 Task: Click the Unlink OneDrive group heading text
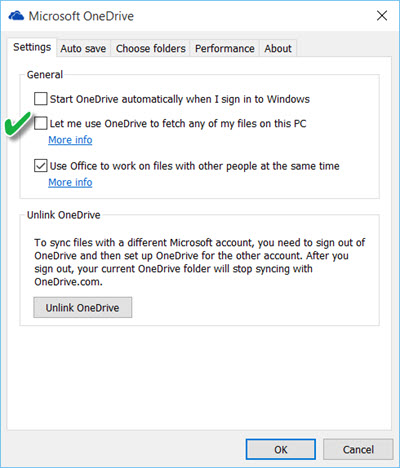pyautogui.click(x=64, y=215)
